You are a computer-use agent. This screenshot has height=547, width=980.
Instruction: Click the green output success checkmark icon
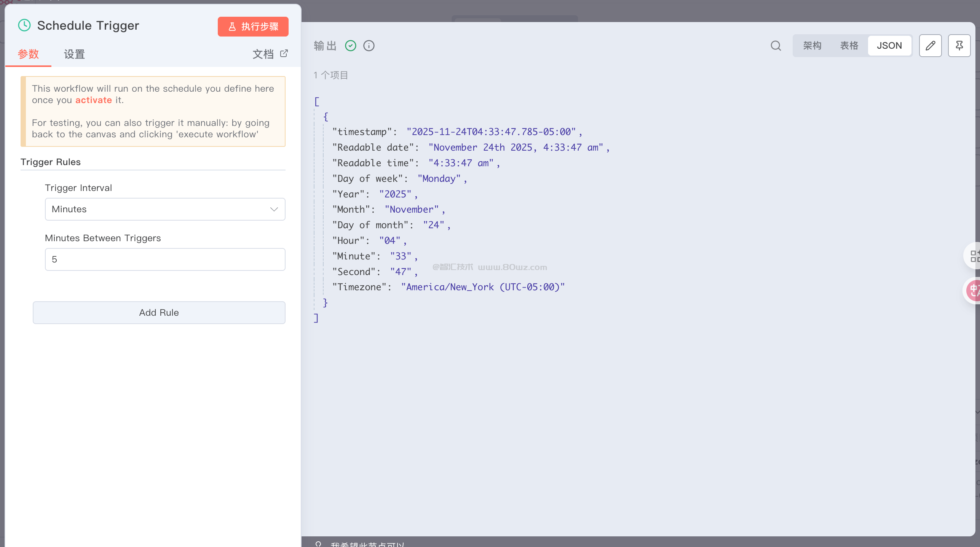click(350, 46)
